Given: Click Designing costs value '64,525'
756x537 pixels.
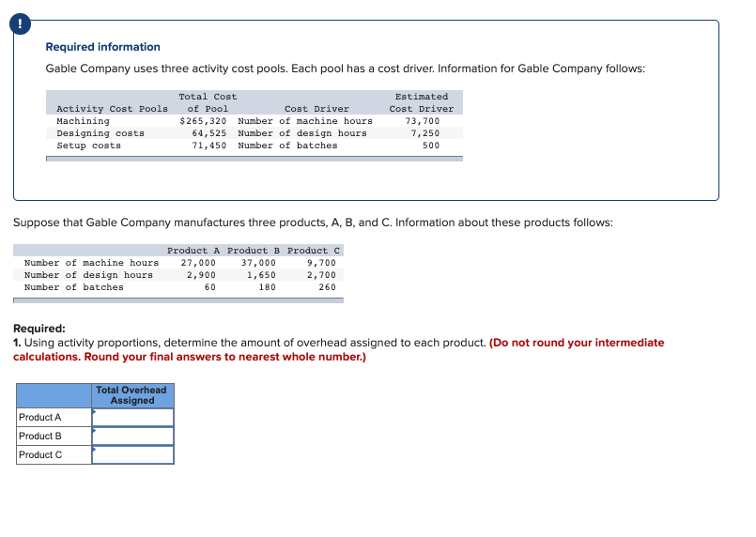Looking at the screenshot, I should pos(208,133).
